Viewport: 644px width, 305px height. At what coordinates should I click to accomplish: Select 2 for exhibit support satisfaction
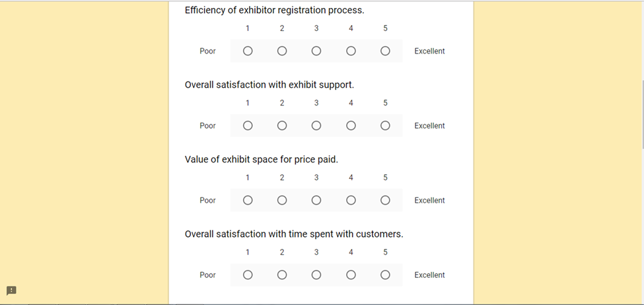pyautogui.click(x=282, y=125)
